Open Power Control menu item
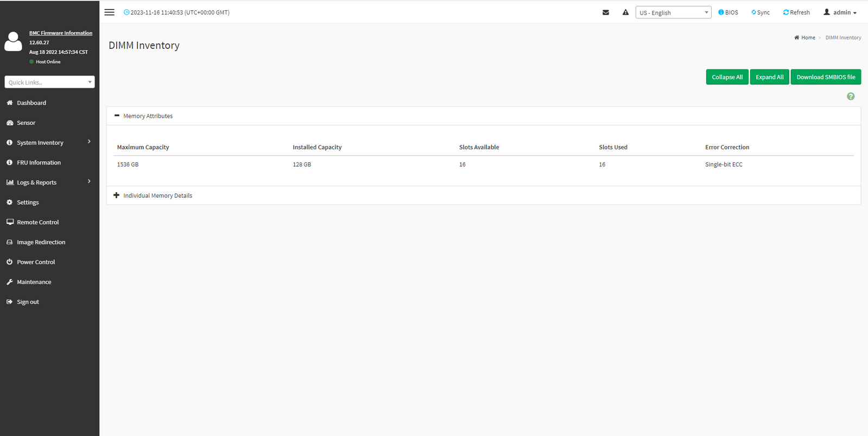 click(x=36, y=262)
